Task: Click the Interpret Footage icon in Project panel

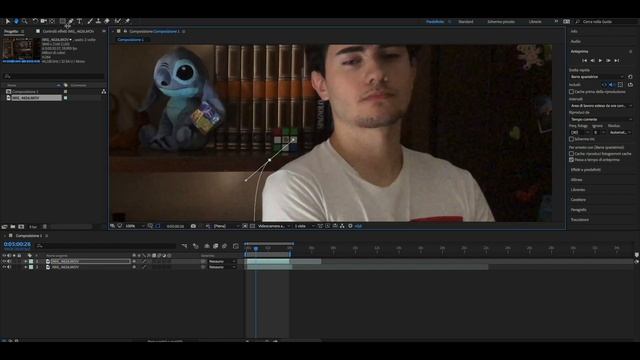Action: pyautogui.click(x=4, y=227)
